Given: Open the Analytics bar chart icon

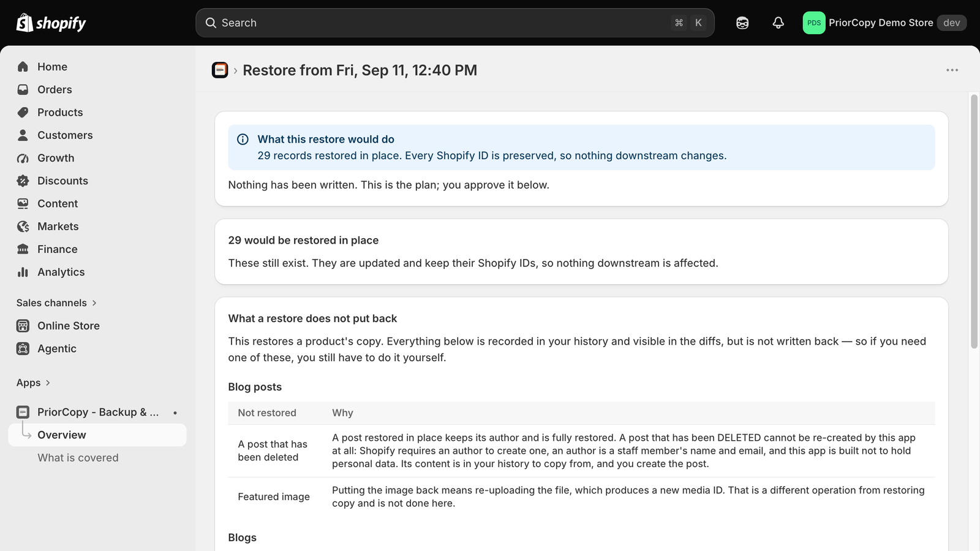Looking at the screenshot, I should pyautogui.click(x=23, y=272).
